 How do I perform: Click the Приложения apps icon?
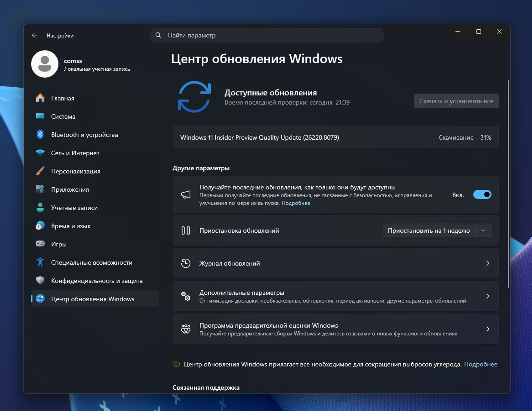point(40,189)
